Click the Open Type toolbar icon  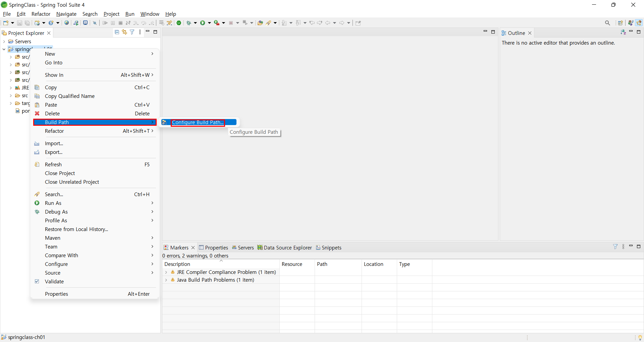coord(260,23)
